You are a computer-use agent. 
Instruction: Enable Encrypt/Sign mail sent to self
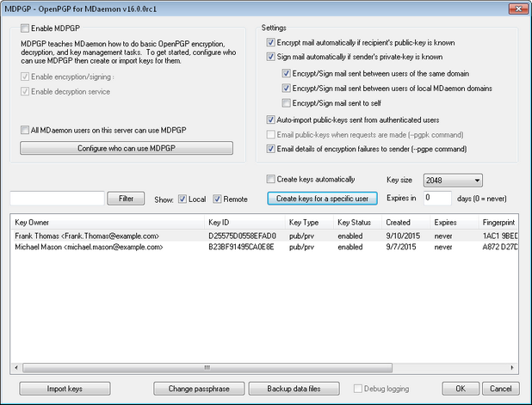(287, 103)
